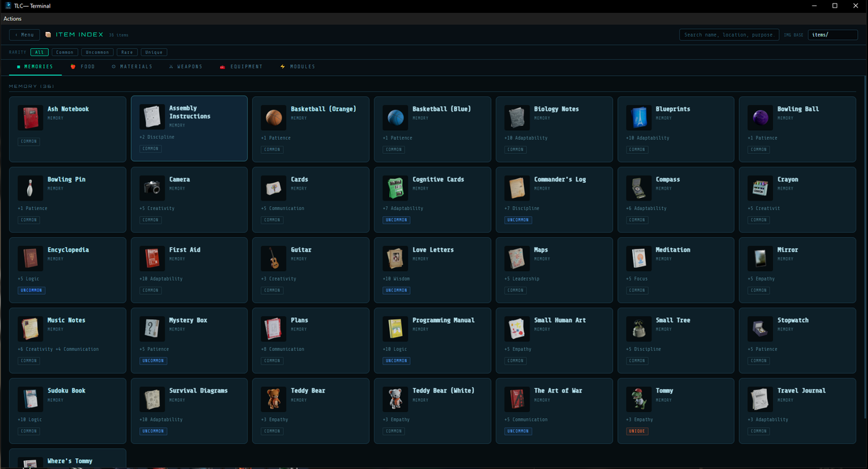Image resolution: width=868 pixels, height=469 pixels.
Task: Toggle the Uncommon rarity filter
Action: (98, 52)
